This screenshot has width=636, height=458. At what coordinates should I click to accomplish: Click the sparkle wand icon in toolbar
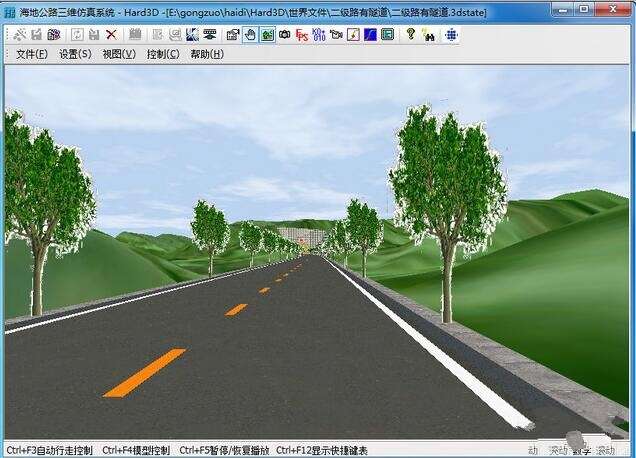coord(20,35)
